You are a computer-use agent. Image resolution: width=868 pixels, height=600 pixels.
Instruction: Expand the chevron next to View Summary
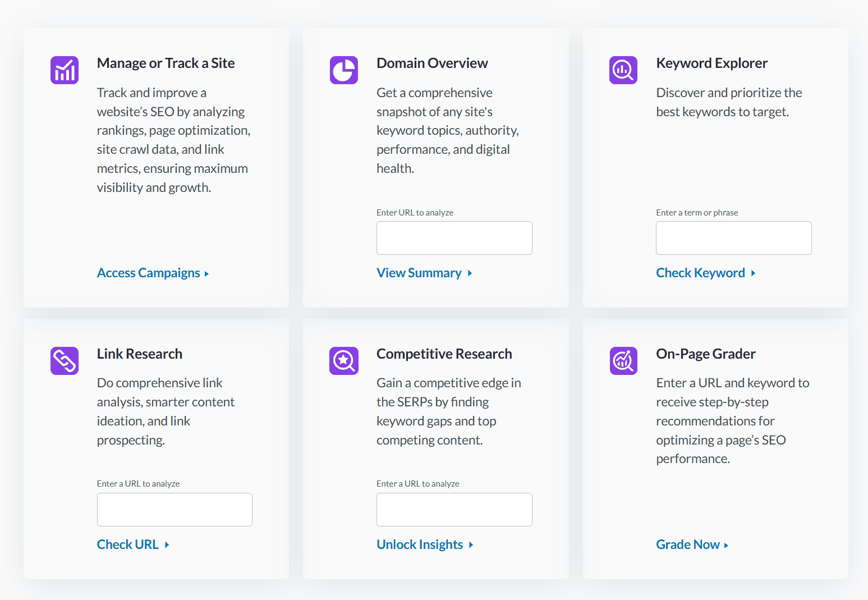coord(469,273)
